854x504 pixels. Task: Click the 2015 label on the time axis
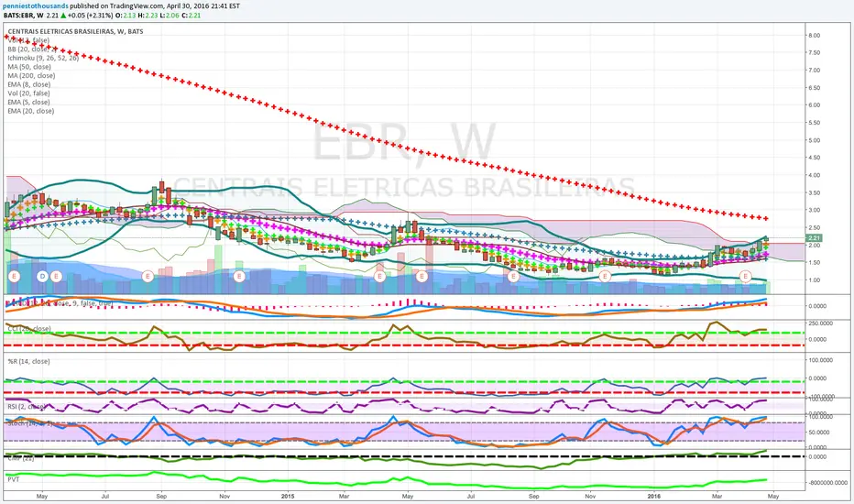(x=288, y=497)
